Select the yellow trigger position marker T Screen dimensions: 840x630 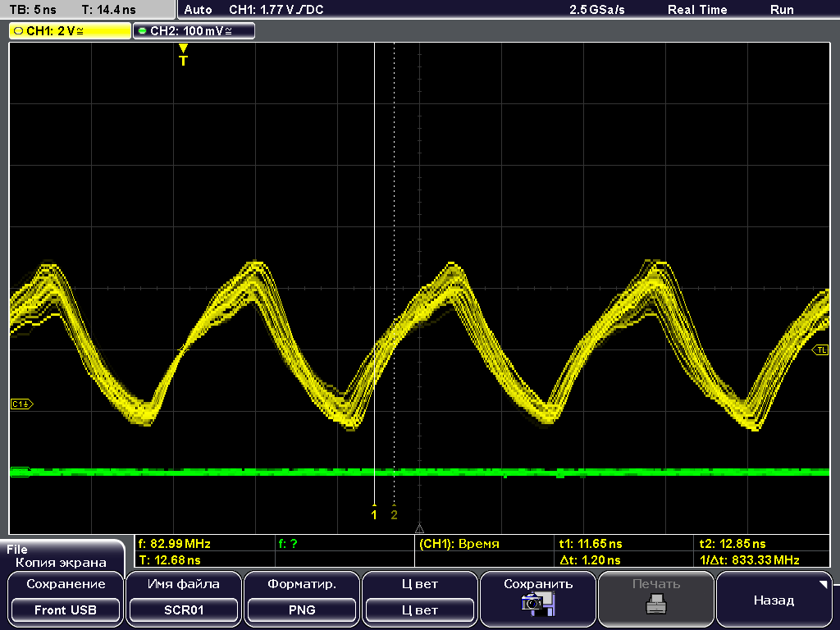[x=183, y=56]
